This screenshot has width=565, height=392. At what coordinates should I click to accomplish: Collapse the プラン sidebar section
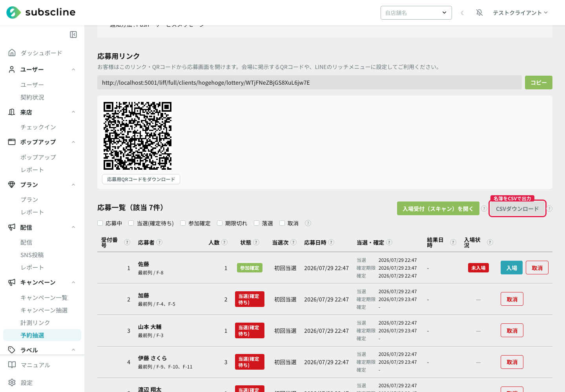click(x=73, y=185)
